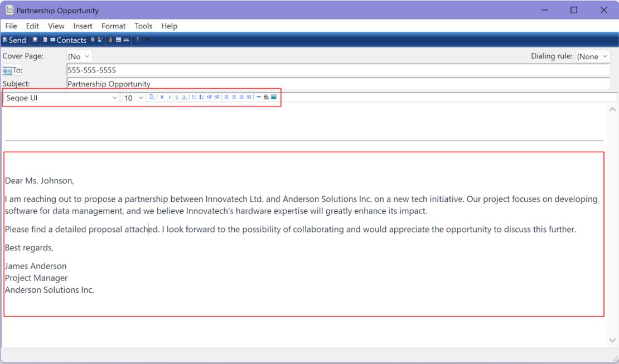This screenshot has width=619, height=364.
Task: Click the To field with 555-555-5555
Action: pyautogui.click(x=338, y=70)
